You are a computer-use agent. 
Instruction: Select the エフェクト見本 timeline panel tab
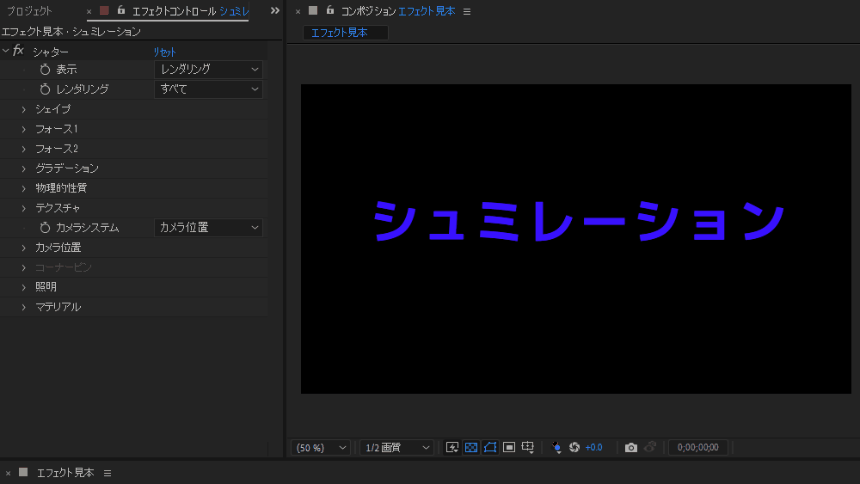click(x=65, y=473)
